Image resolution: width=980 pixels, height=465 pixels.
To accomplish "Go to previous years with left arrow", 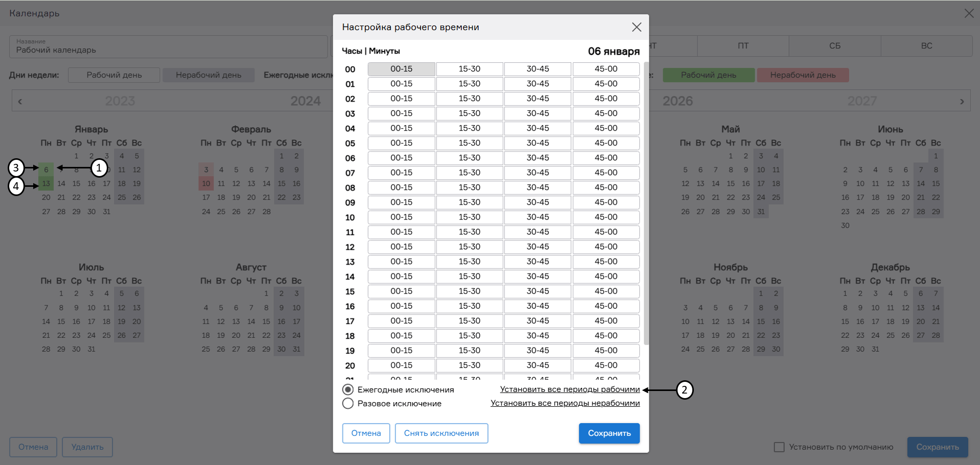I will 20,102.
